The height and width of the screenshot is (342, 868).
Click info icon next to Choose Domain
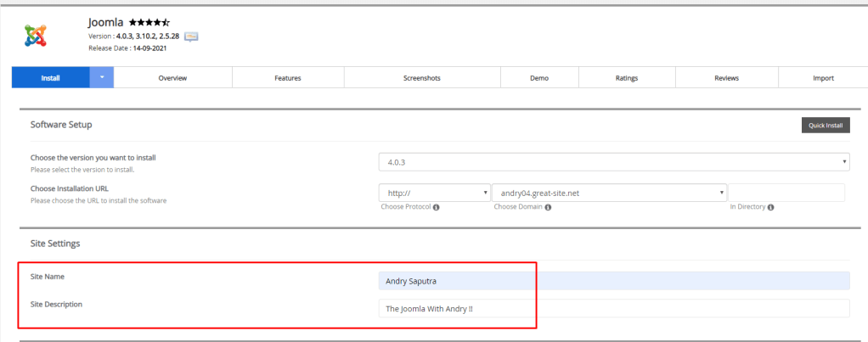(548, 207)
